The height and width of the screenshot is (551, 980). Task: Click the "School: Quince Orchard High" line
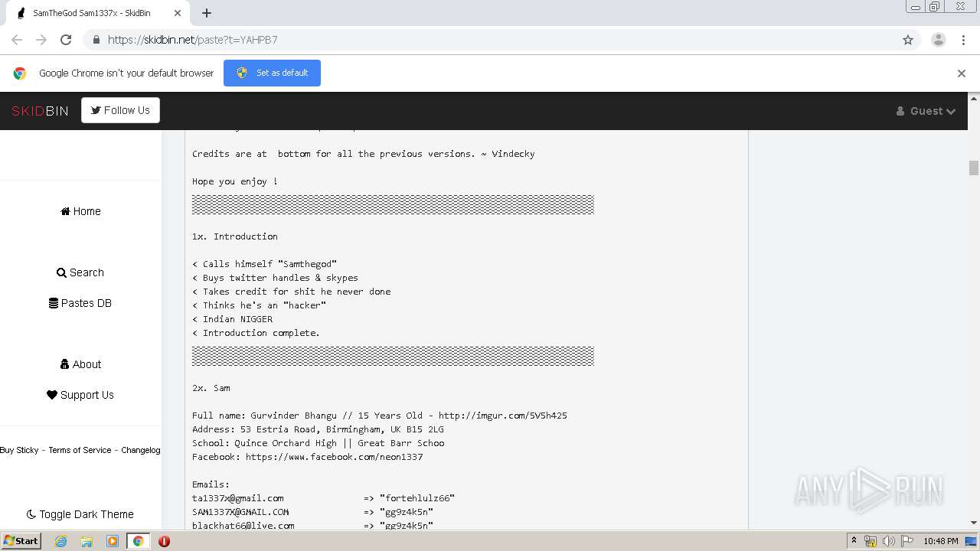pos(318,443)
